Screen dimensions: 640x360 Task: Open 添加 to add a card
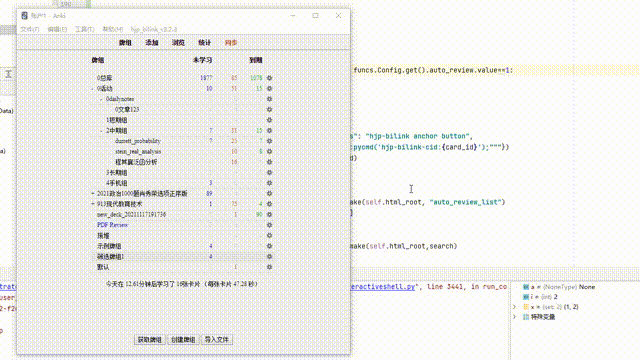click(x=152, y=43)
